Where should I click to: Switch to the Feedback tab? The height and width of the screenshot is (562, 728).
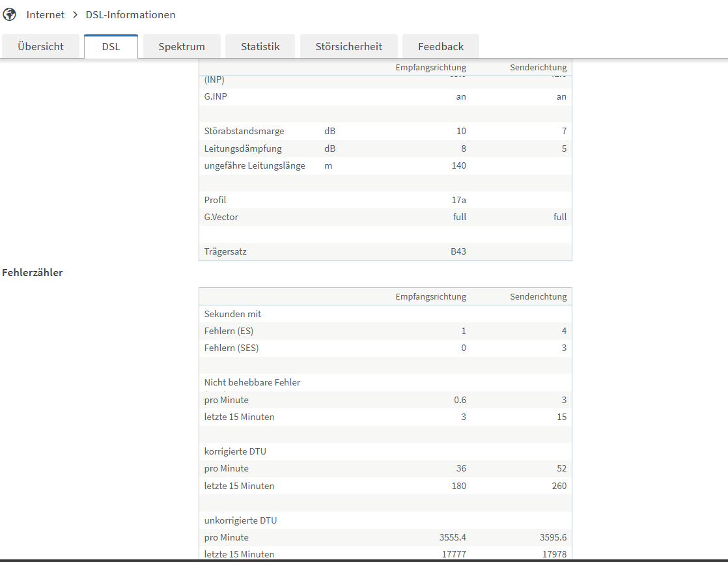(x=441, y=46)
